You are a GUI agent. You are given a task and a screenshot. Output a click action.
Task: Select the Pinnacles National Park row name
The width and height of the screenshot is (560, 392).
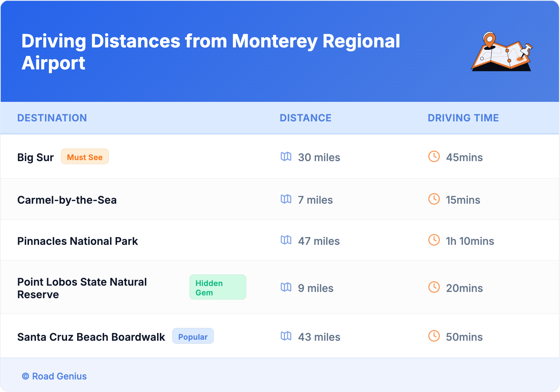click(x=78, y=241)
